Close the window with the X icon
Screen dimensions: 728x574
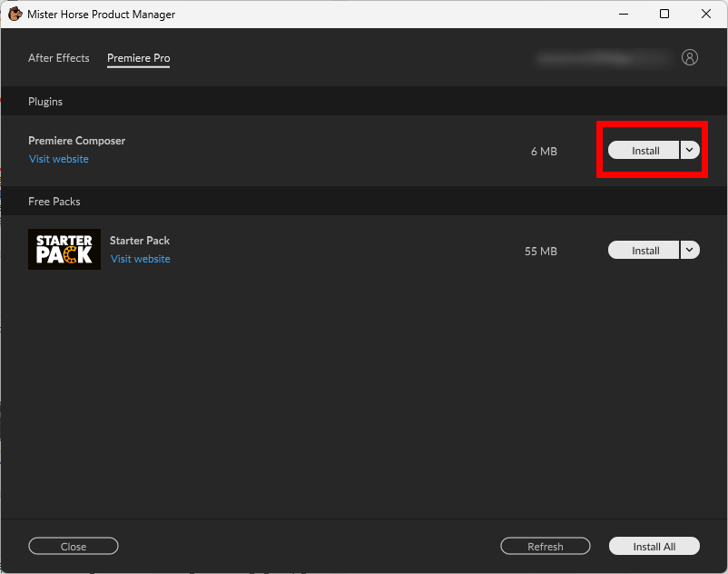click(x=706, y=15)
